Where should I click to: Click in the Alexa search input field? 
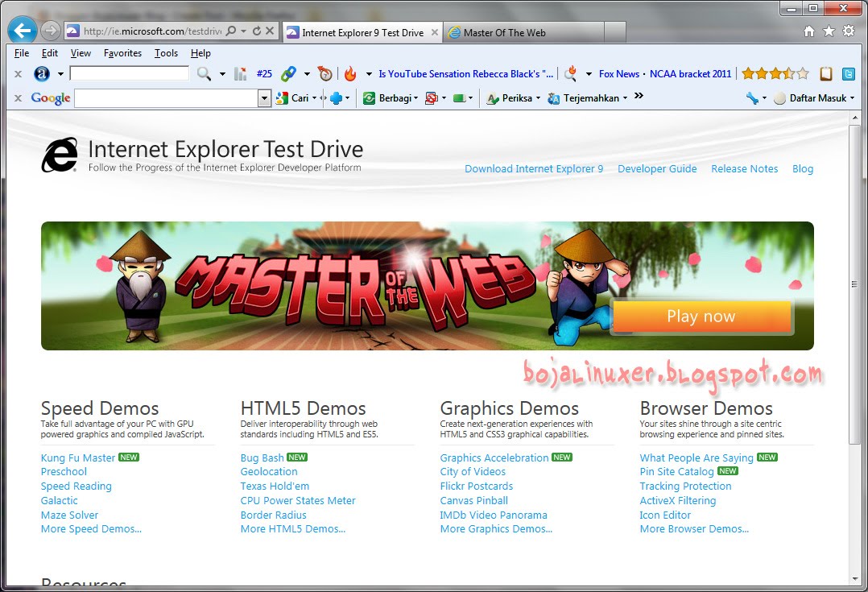[130, 73]
